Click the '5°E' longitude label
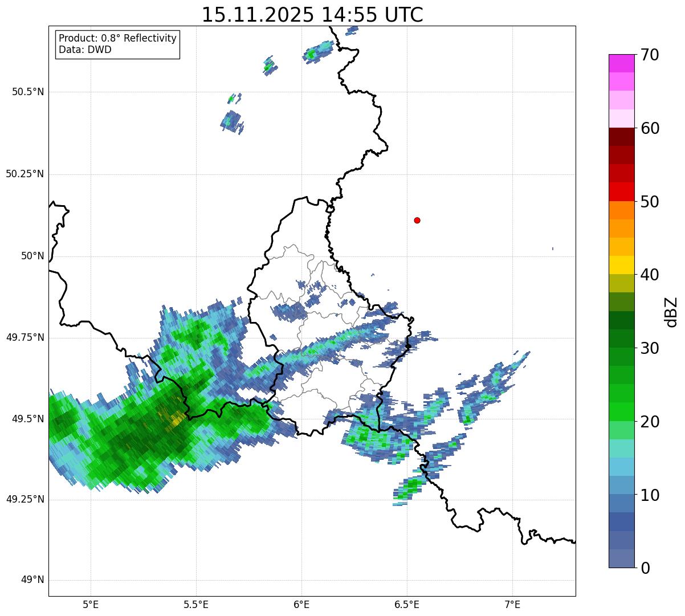This screenshot has height=616, width=685. 91,604
